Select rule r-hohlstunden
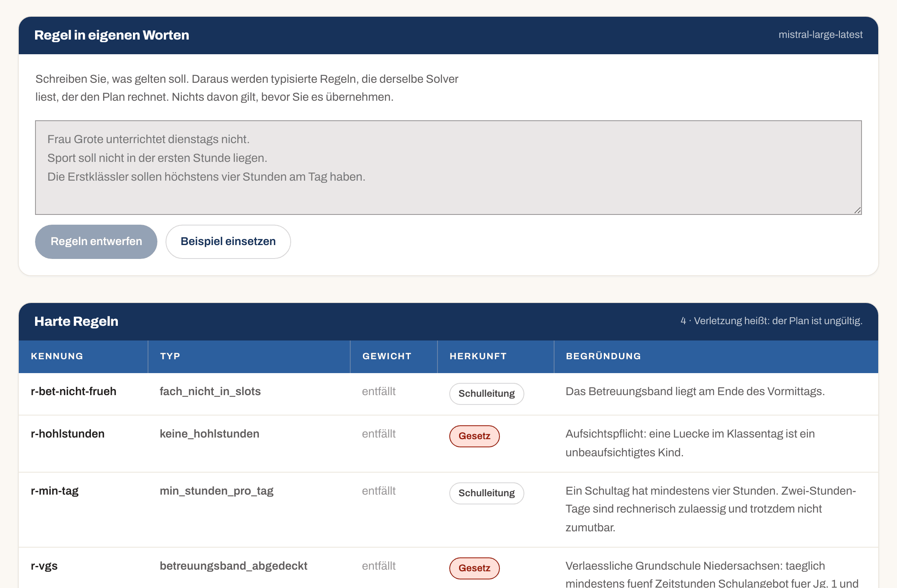This screenshot has height=588, width=897. [68, 434]
